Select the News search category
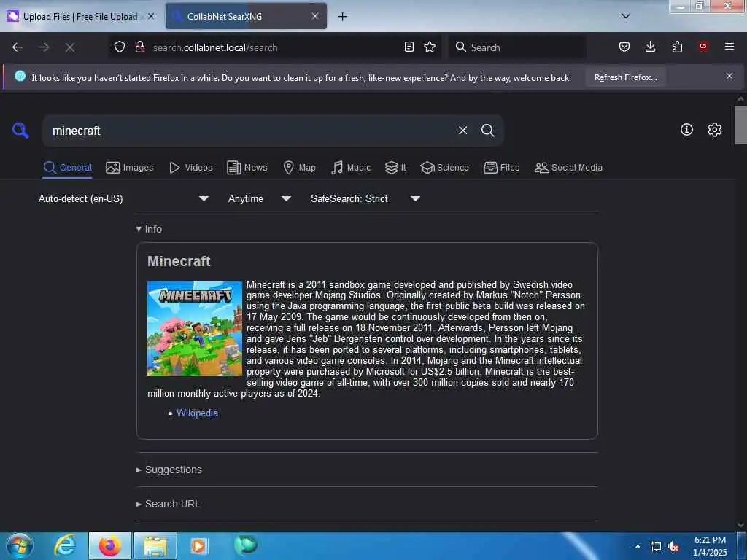 (247, 168)
